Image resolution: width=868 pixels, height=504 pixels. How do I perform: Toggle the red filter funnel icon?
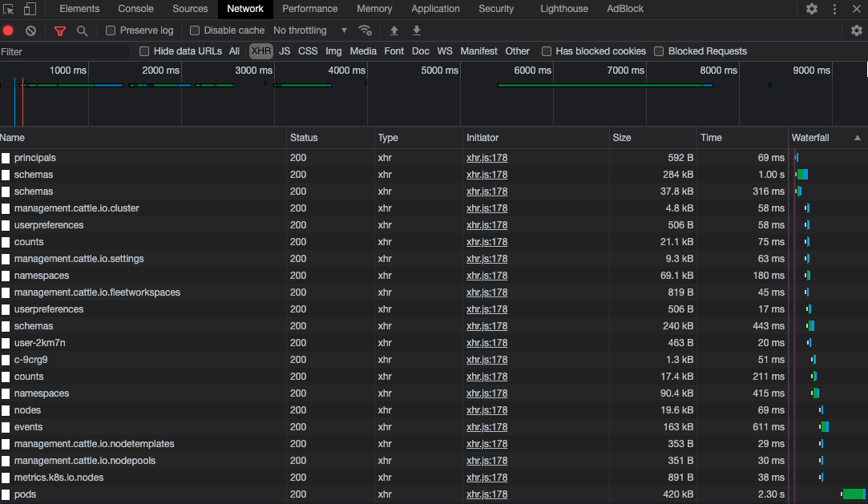coord(60,31)
